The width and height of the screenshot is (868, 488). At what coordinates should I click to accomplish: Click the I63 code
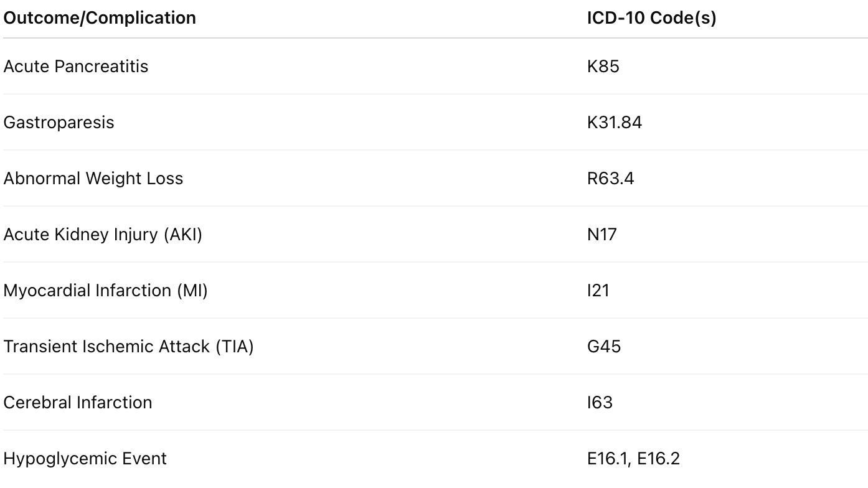pos(600,402)
